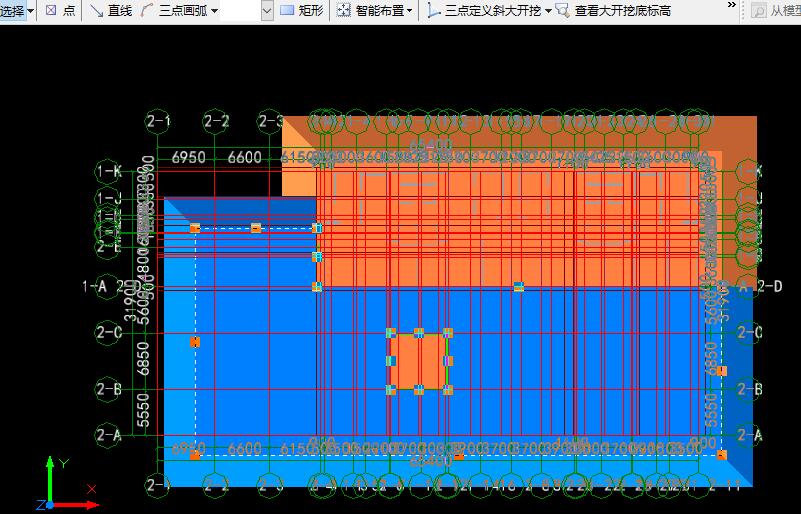Open the 三点定义斜大开挖 dropdown arrow

click(x=548, y=11)
